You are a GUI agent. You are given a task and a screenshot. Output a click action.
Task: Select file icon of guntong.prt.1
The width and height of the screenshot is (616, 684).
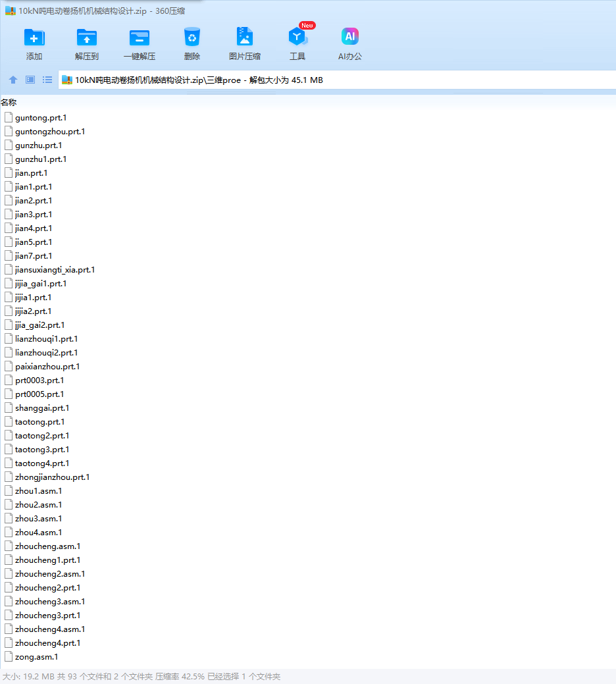9,117
